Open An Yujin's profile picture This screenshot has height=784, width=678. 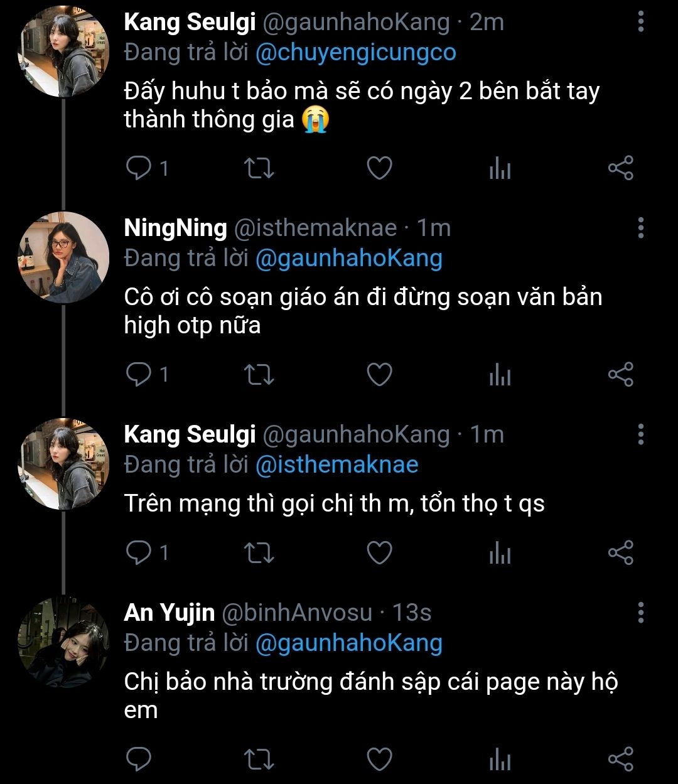point(63,642)
